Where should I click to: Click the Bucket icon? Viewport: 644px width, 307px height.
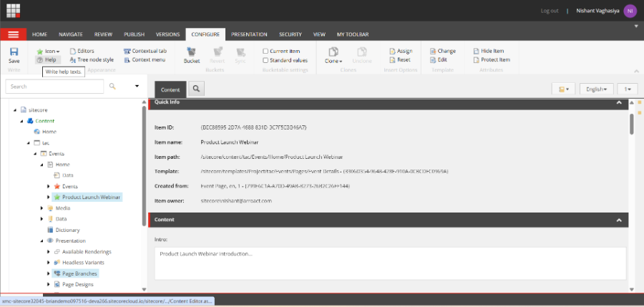191,52
